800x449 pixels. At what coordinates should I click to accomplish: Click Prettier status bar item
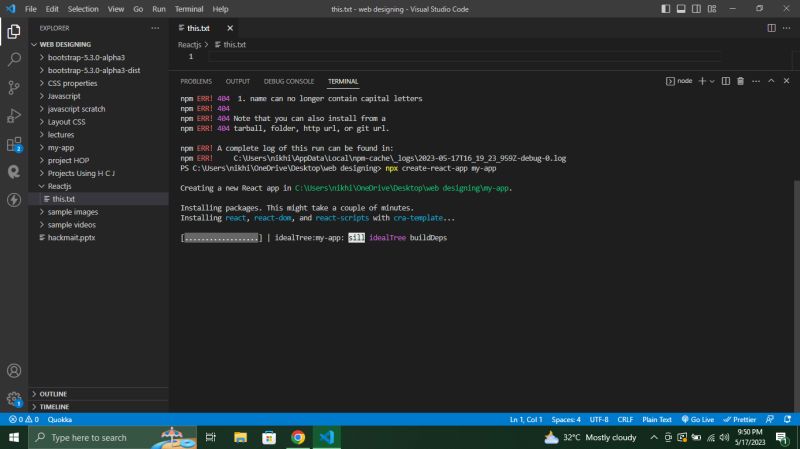[x=739, y=419]
